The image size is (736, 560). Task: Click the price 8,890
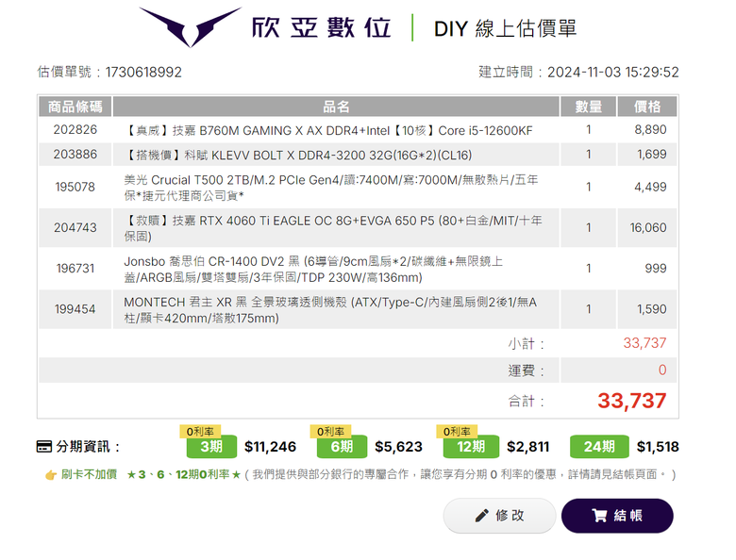tap(650, 129)
